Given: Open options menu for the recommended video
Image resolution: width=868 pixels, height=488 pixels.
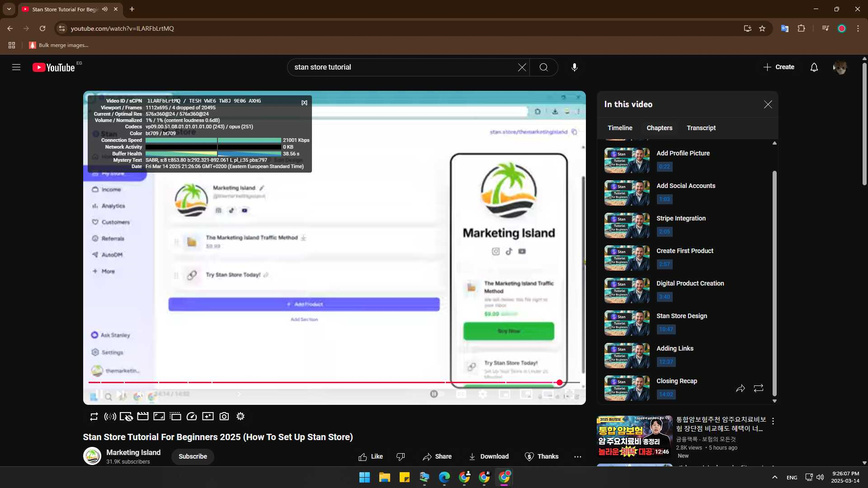Looking at the screenshot, I should [x=773, y=421].
